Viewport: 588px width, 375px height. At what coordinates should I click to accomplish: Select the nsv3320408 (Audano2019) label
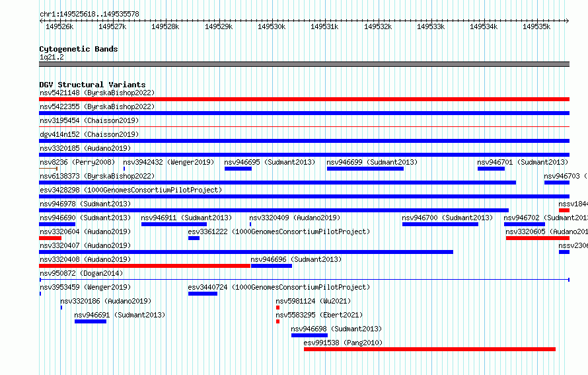[85, 259]
